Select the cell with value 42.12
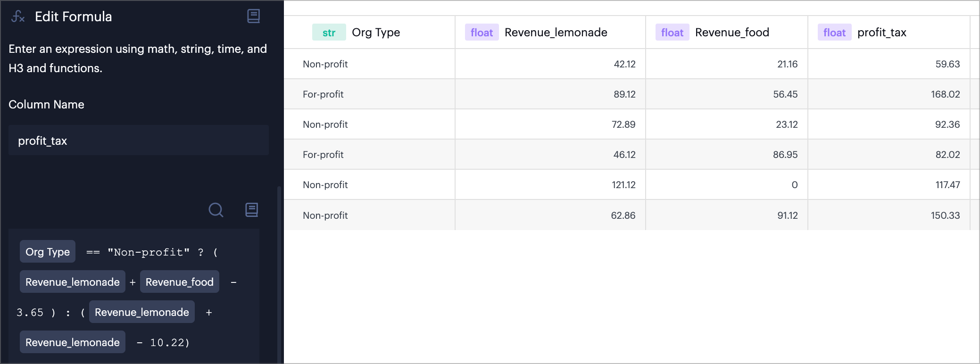The width and height of the screenshot is (980, 364). pos(550,64)
